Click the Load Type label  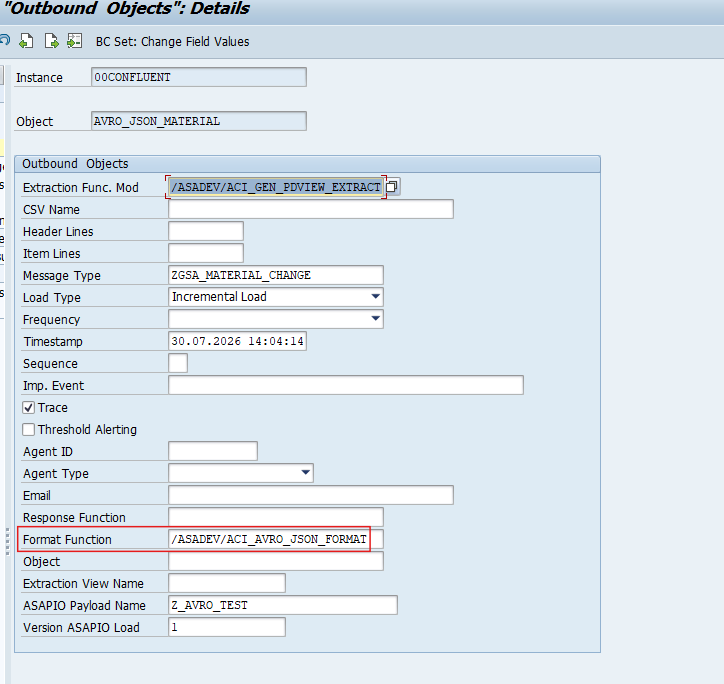52,298
